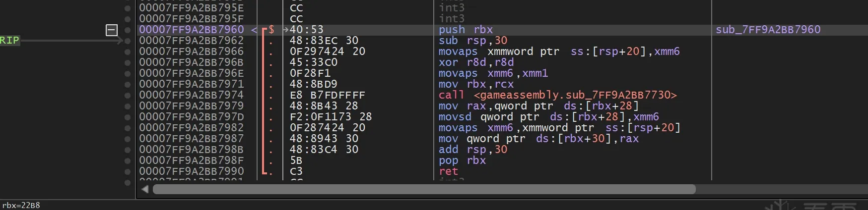Screen dimensions: 868x210
Task: Toggle breakpoint dot at address 00007FF9A2BB7990
Action: (128, 171)
